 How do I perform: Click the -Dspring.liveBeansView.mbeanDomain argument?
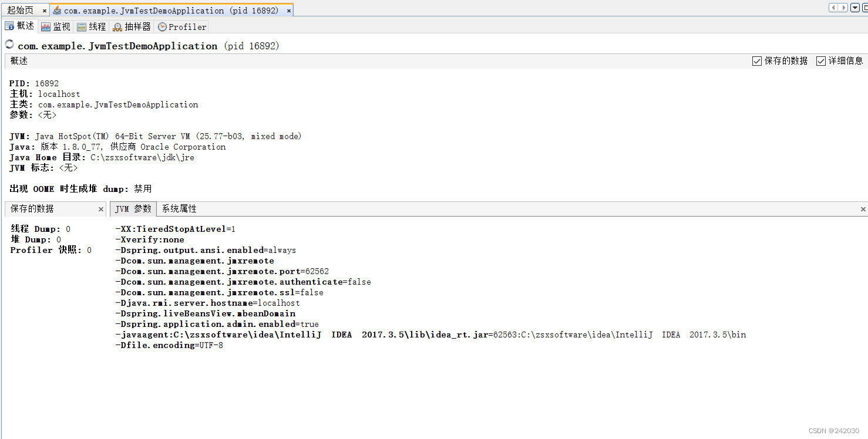pyautogui.click(x=206, y=313)
